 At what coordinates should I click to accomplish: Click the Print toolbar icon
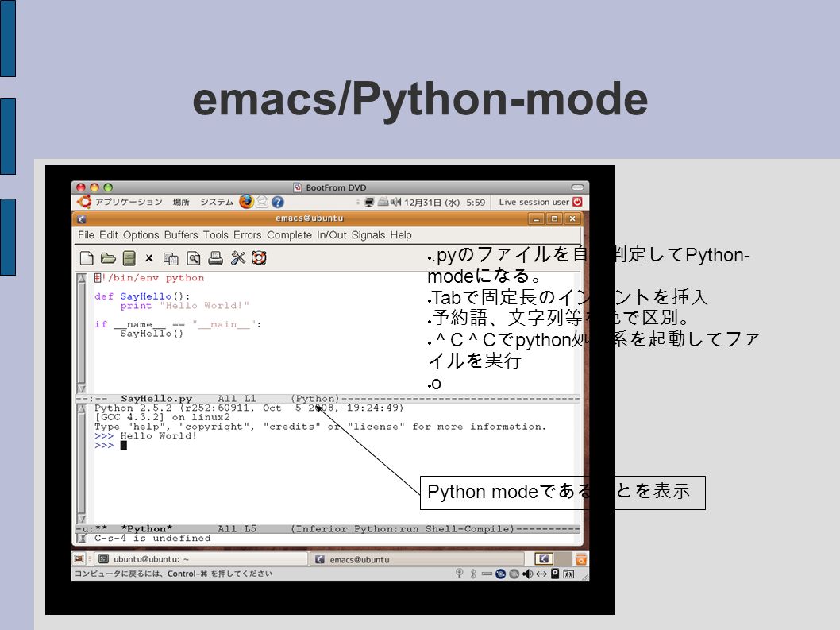point(215,258)
